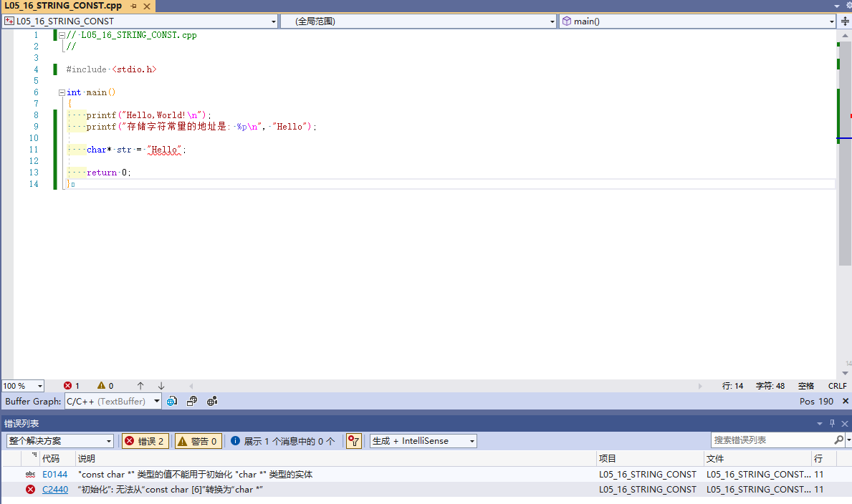Pin the 错误列表 panel
Image resolution: width=852 pixels, height=504 pixels.
[832, 424]
